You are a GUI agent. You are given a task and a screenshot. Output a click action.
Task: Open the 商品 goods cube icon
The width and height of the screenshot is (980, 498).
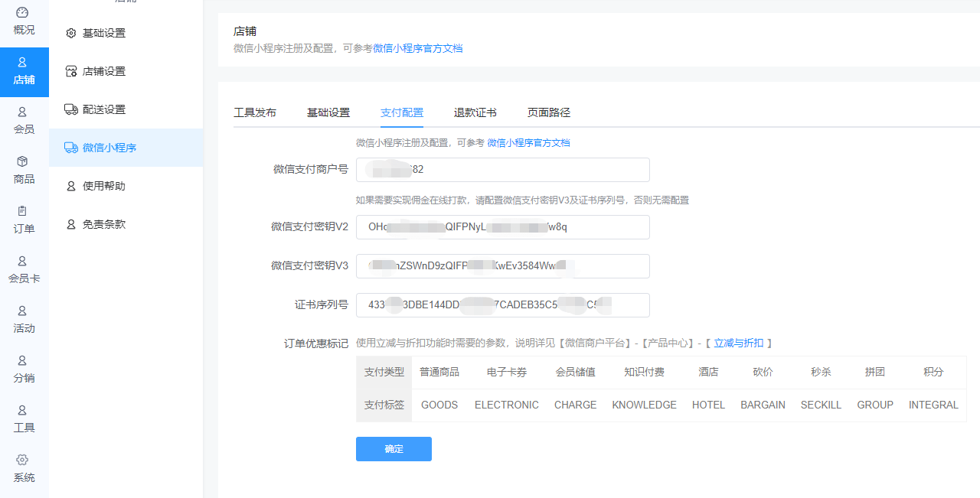pos(22,161)
